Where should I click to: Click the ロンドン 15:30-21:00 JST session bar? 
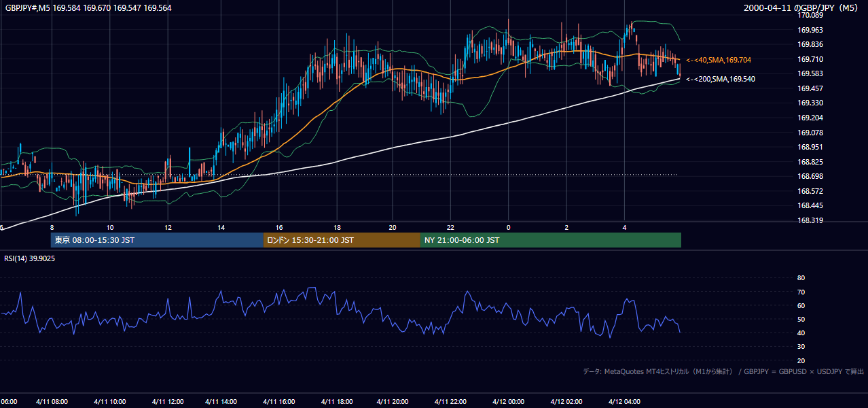(x=342, y=240)
